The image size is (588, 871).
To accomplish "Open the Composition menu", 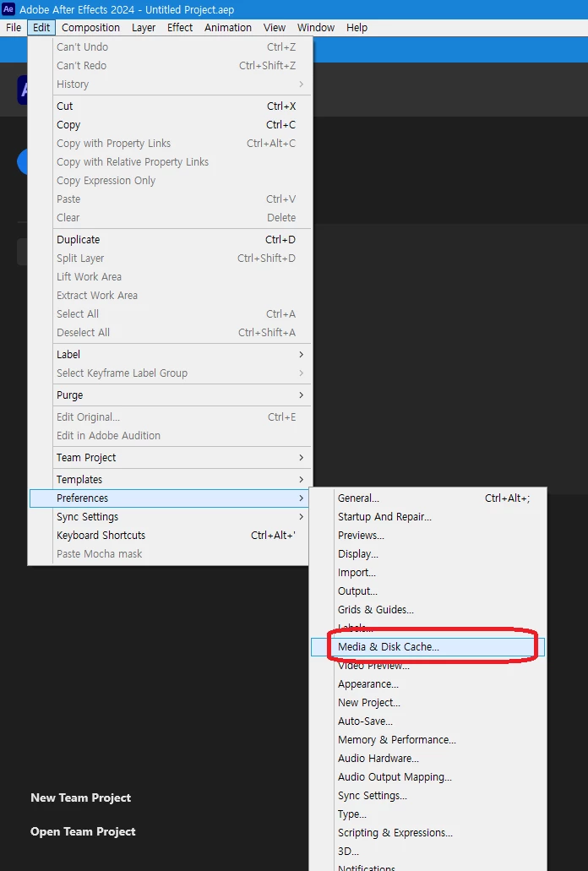I will click(90, 27).
